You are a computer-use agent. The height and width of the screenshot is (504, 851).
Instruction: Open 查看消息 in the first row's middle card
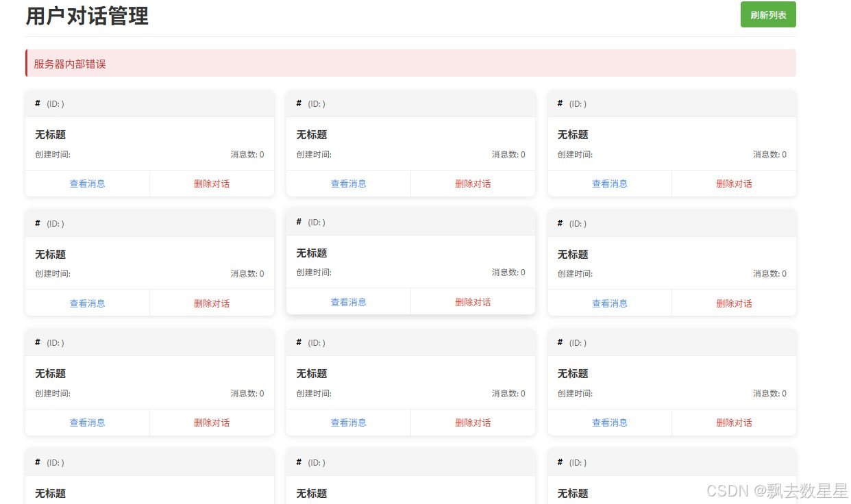click(x=349, y=184)
